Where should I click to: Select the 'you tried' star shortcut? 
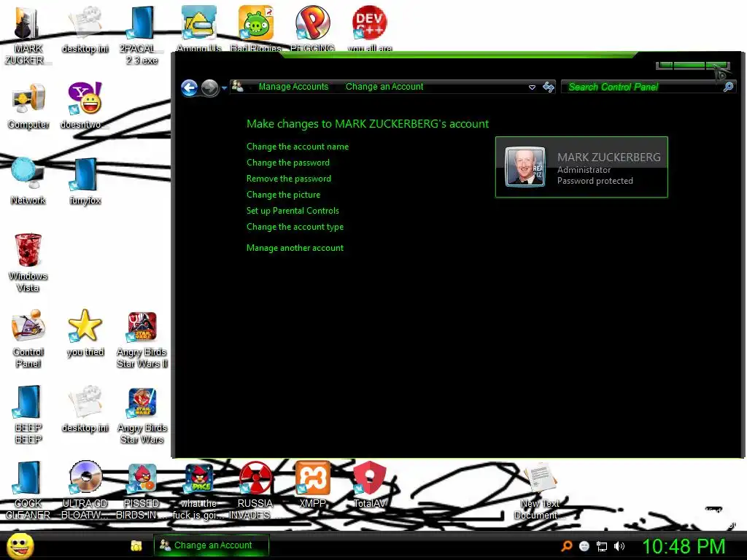coord(85,332)
